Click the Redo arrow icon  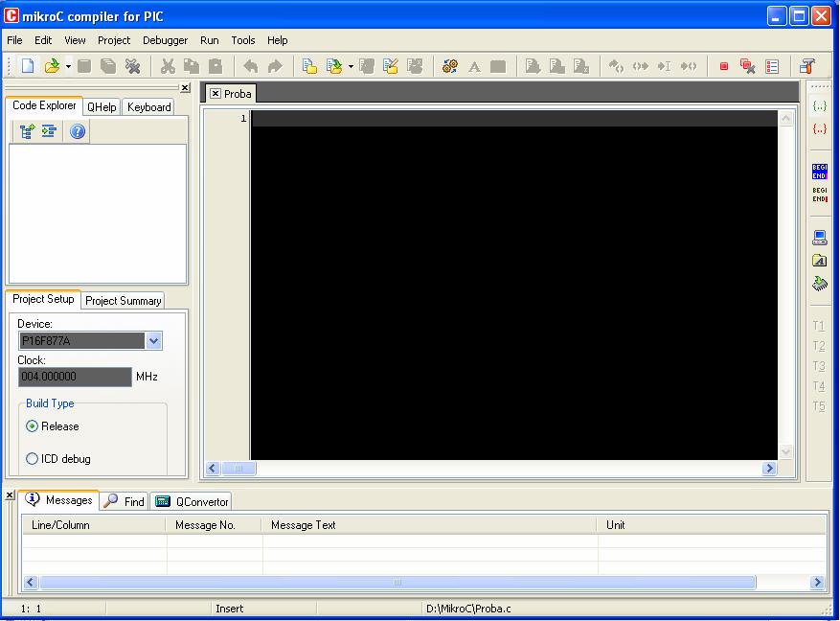(x=275, y=66)
